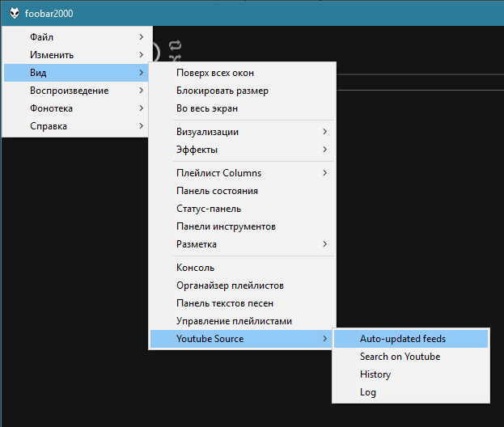Show Панель состояния status bar
The width and height of the screenshot is (504, 427).
(242, 191)
